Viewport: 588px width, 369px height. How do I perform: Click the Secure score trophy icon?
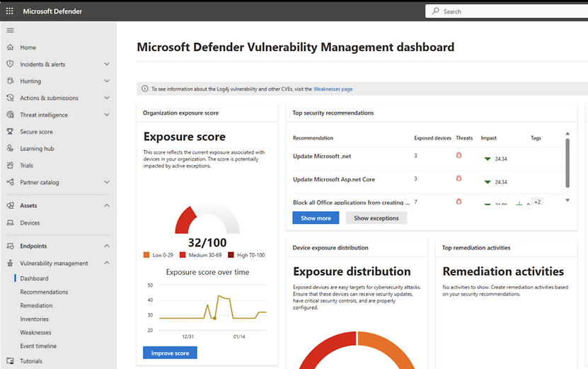[x=10, y=132]
